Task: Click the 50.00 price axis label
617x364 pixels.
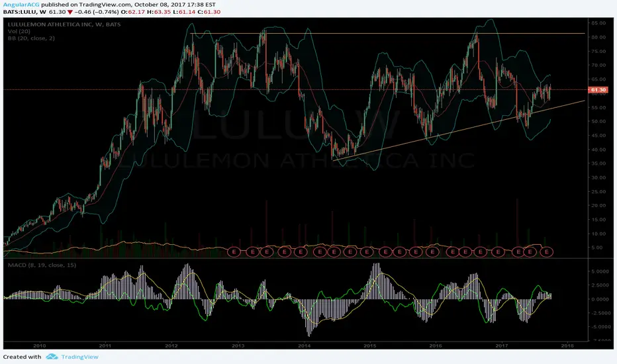Action: (598, 122)
